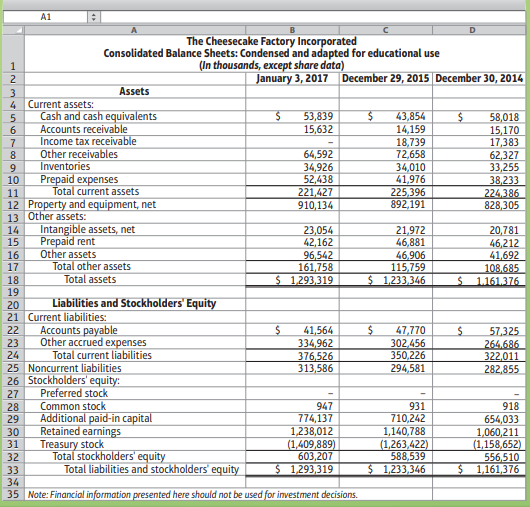The image size is (530, 507).
Task: Open the Name Box stepper arrows
Action: [x=94, y=17]
